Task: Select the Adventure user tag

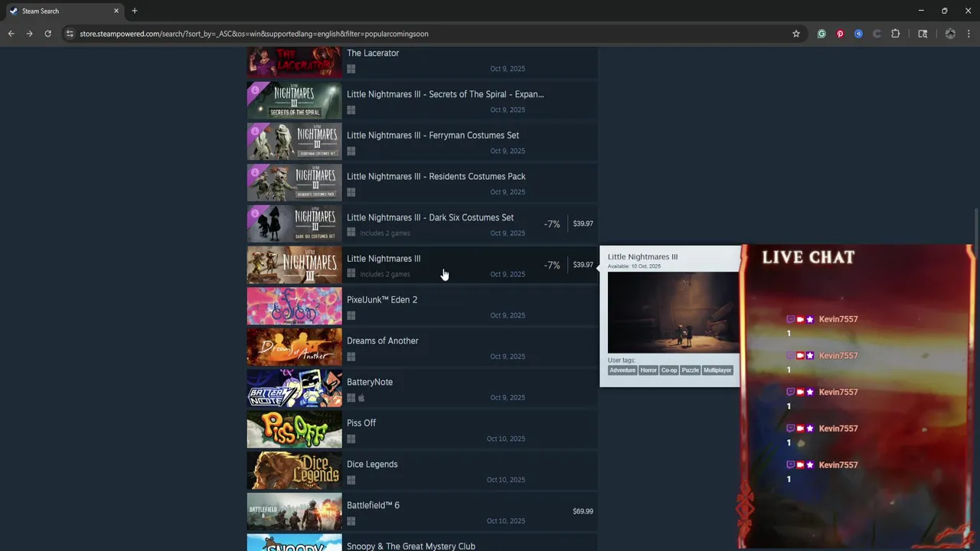Action: (622, 370)
